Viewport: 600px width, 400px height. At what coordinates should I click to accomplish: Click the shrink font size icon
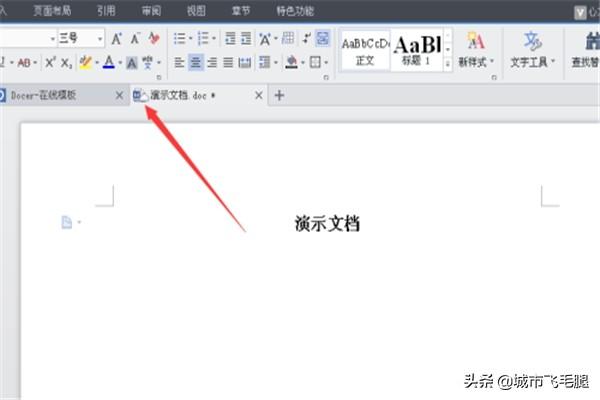(135, 39)
